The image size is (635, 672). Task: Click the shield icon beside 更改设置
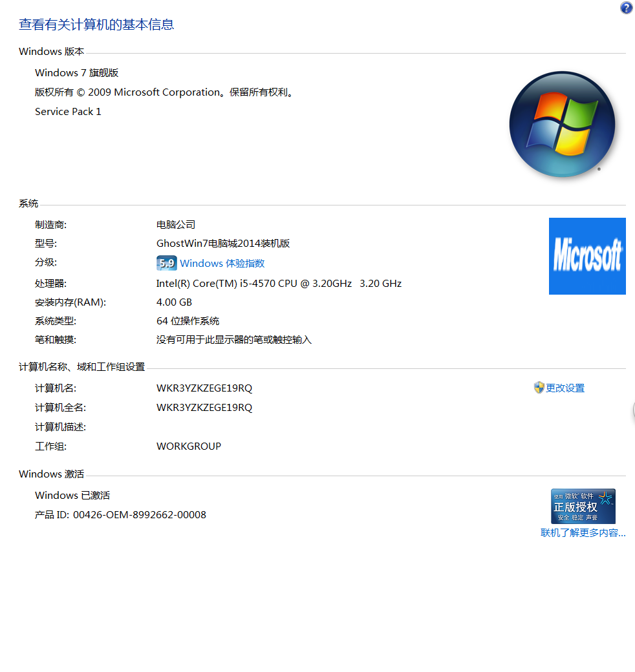(x=539, y=388)
